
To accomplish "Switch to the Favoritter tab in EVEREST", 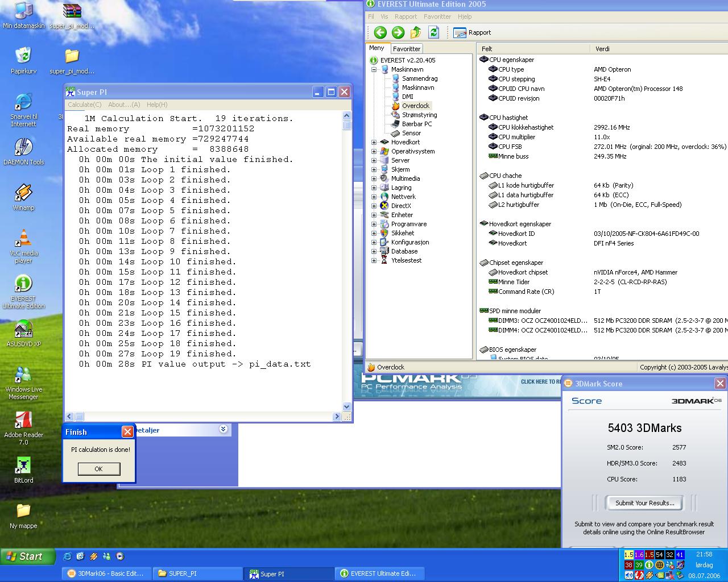I will [x=407, y=49].
